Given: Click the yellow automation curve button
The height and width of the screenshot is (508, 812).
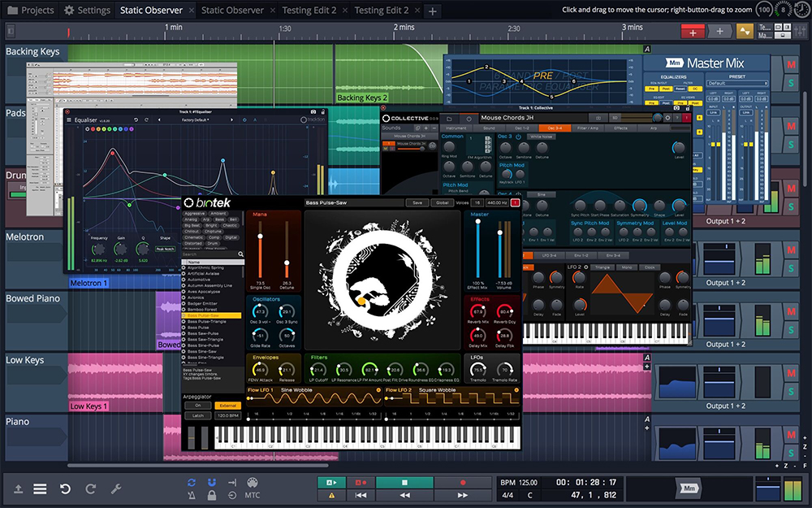Looking at the screenshot, I should 745,32.
